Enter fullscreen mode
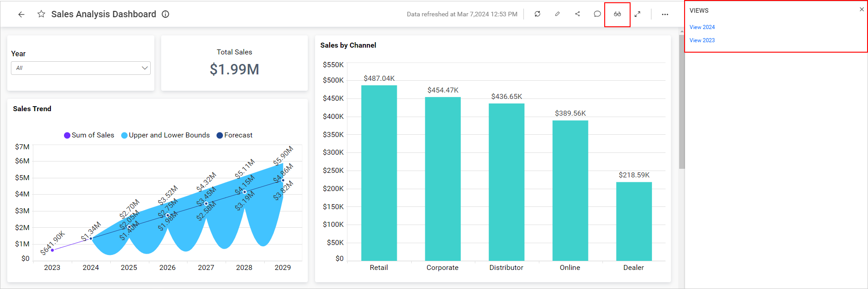Screen dimensions: 868x289 point(637,14)
